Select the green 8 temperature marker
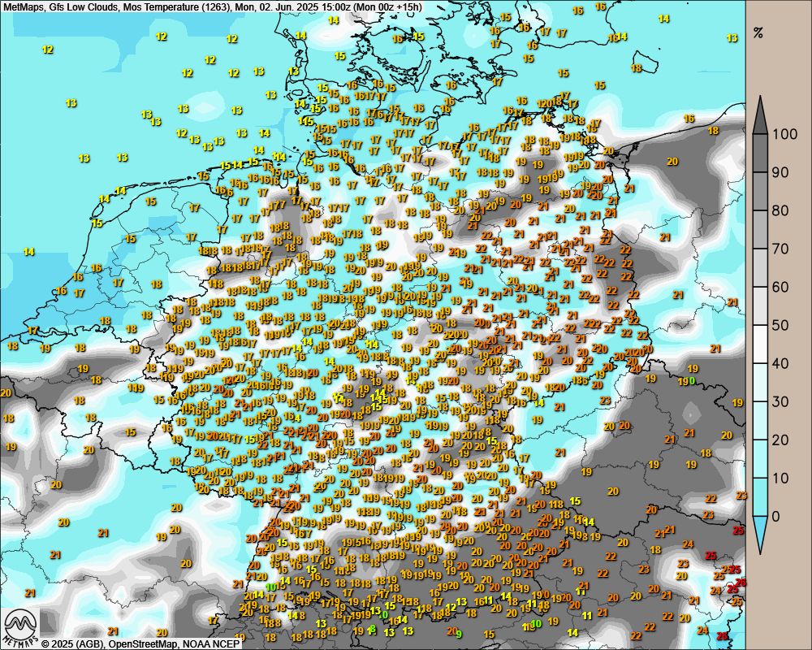Image resolution: width=812 pixels, height=650 pixels. click(372, 629)
